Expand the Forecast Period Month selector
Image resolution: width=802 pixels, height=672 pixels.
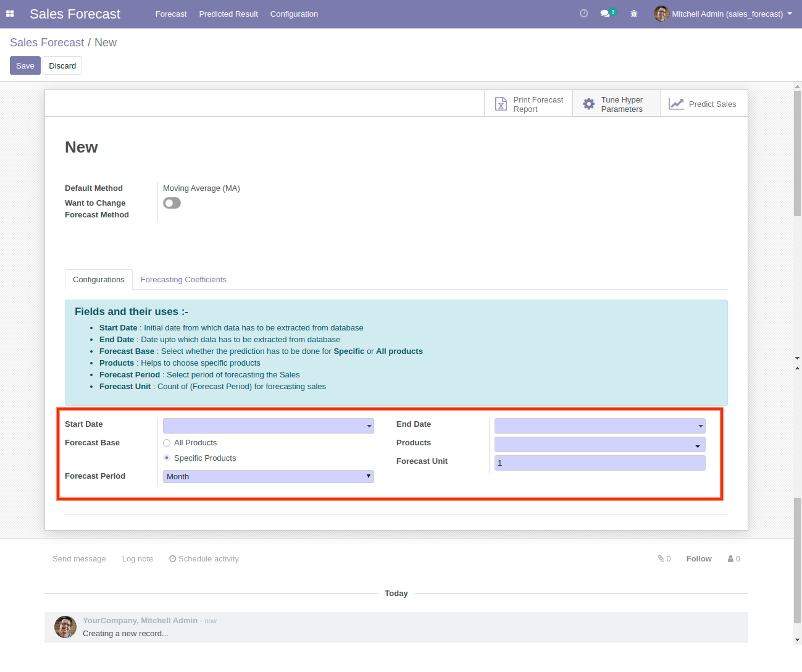click(x=268, y=477)
